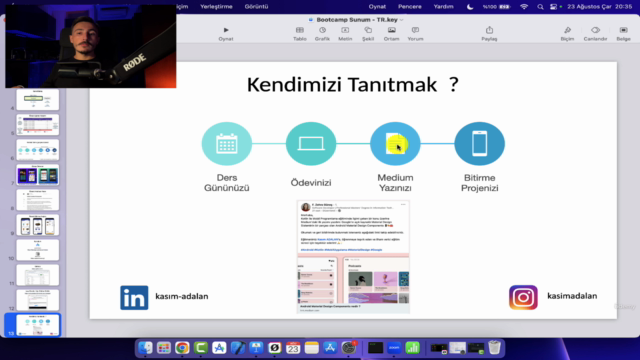This screenshot has height=360, width=640.
Task: Play the slideshow with the Oynat button
Action: coord(226,34)
